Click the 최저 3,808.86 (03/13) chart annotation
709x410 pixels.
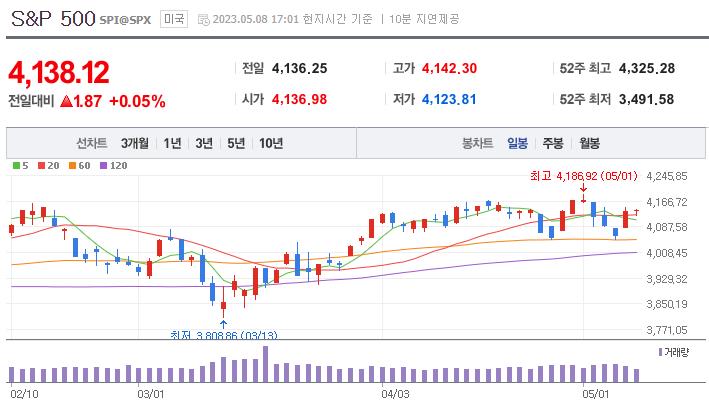[224, 335]
